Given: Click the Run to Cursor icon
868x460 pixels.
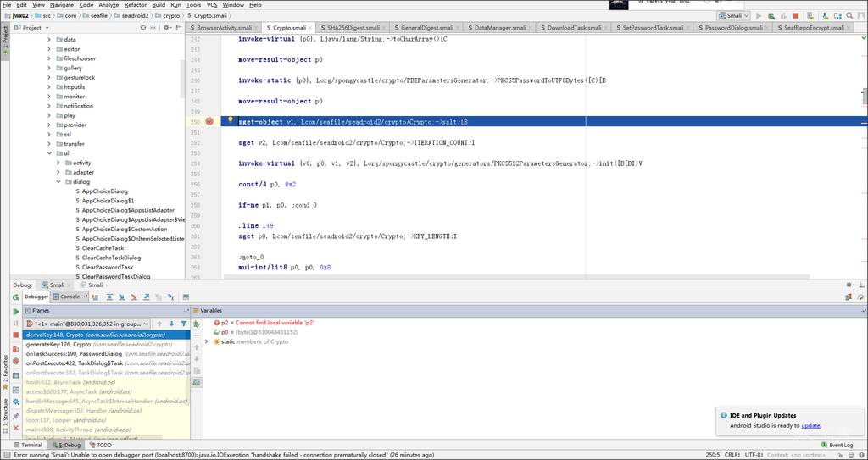Looking at the screenshot, I should (x=170, y=297).
